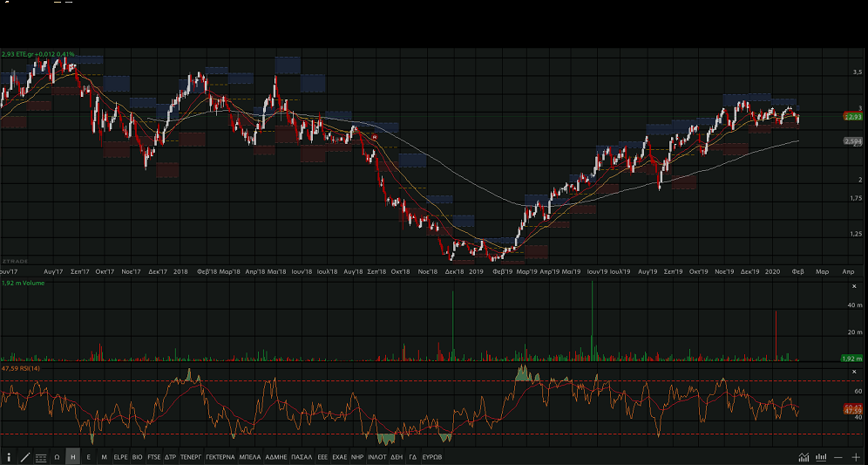Click the 2,93 current price marker
868x465 pixels.
pyautogui.click(x=853, y=116)
